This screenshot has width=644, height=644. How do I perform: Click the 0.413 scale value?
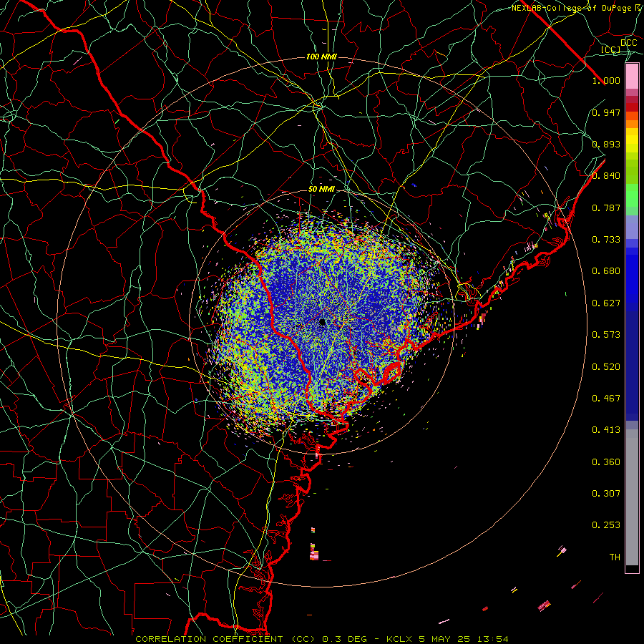point(606,430)
